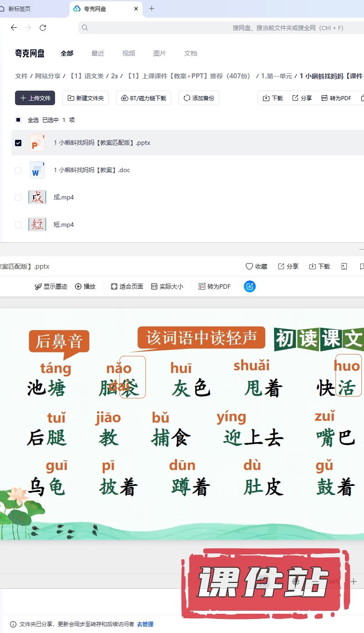Viewport: 364px width, 633px height.
Task: Click 显示墨迹 ink display tool
Action: click(51, 286)
